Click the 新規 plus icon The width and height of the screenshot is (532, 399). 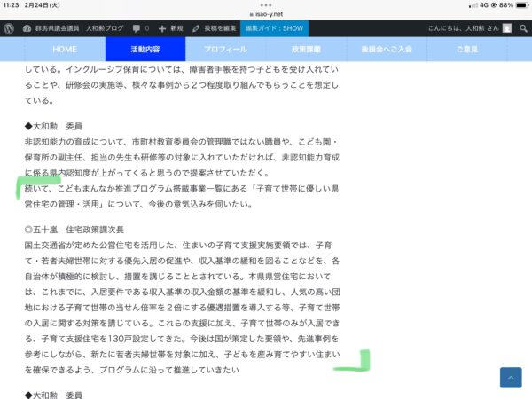click(x=162, y=28)
